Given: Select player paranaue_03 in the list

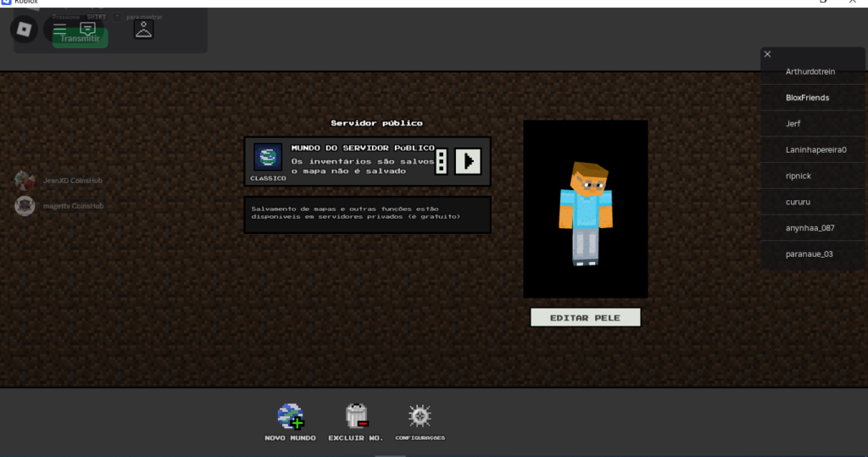Looking at the screenshot, I should (810, 254).
